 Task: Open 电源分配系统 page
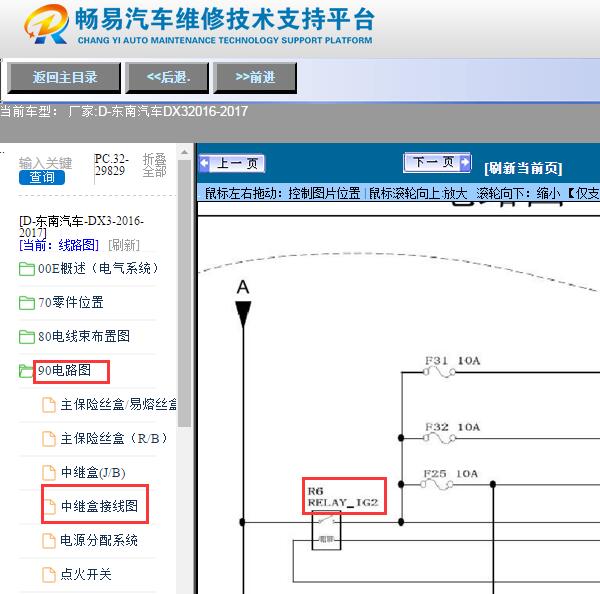tap(99, 540)
